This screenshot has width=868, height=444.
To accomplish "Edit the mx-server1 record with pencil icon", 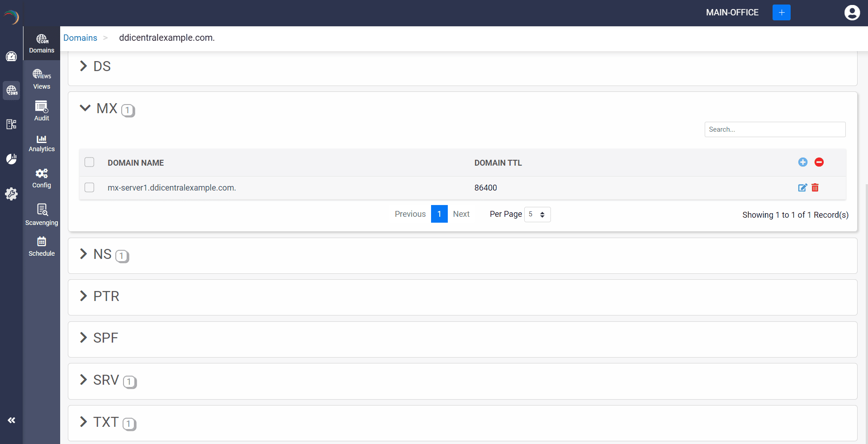I will coord(802,188).
